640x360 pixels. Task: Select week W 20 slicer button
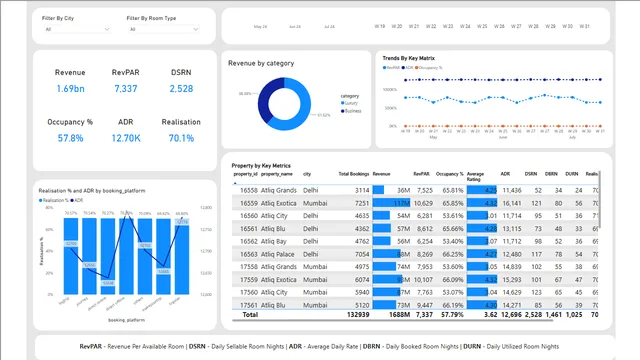(x=397, y=26)
